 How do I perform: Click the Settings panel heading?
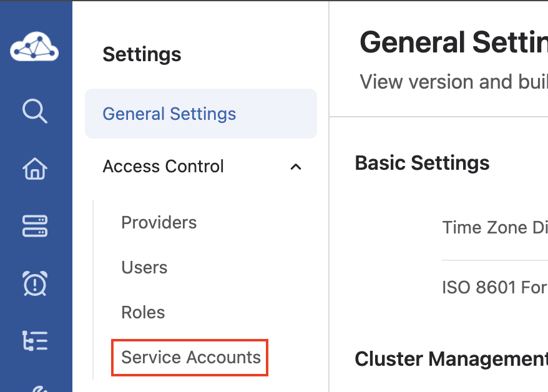(142, 54)
